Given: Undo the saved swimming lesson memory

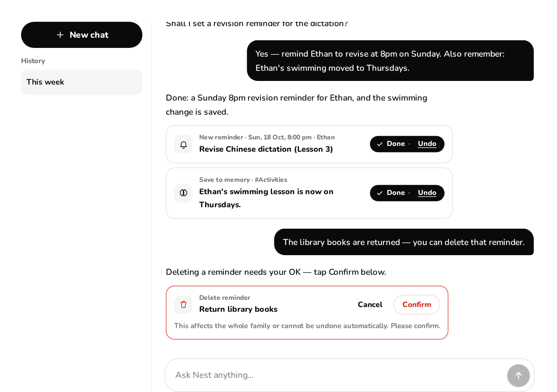Looking at the screenshot, I should (x=427, y=193).
